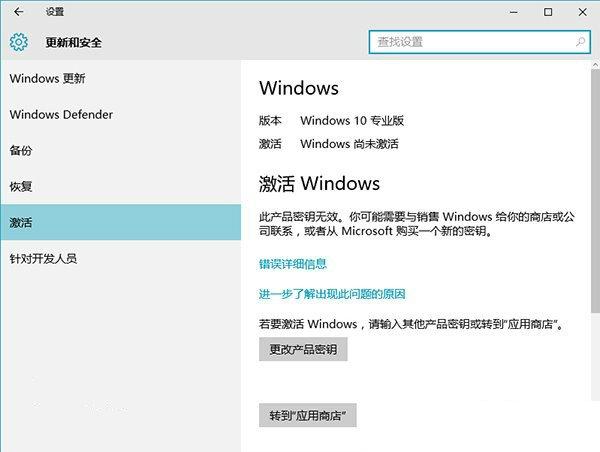Minimize the 设置 window
600x452 pixels.
[514, 12]
